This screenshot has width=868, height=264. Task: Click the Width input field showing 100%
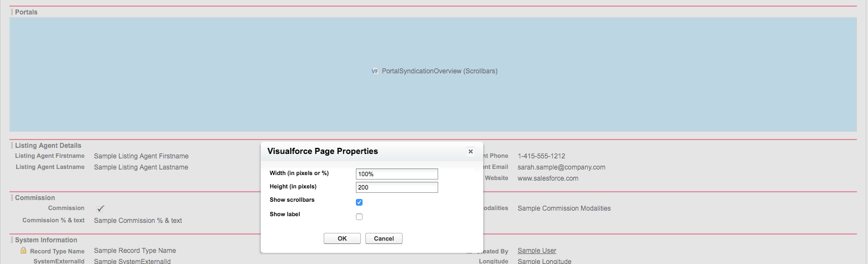(x=397, y=174)
